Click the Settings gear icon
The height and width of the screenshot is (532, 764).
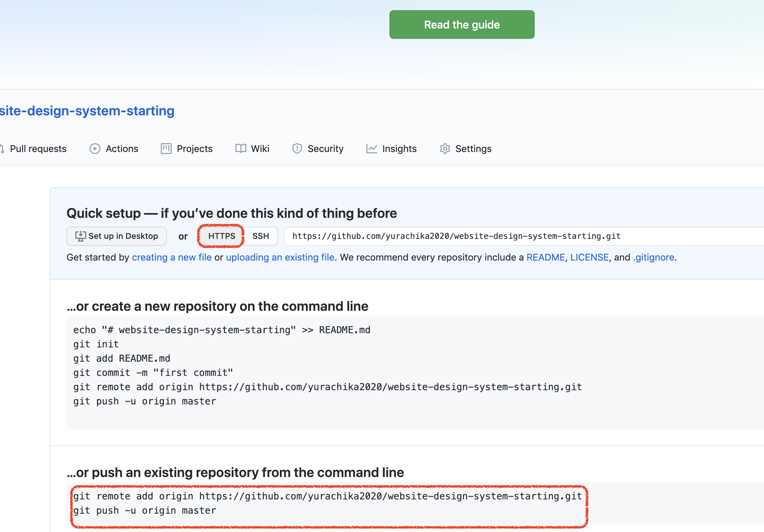click(445, 149)
